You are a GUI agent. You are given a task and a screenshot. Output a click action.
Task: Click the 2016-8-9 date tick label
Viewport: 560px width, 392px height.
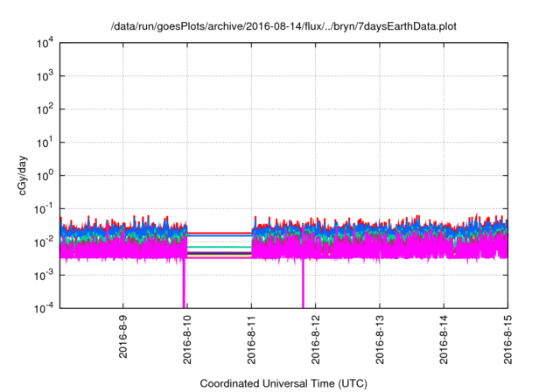click(x=122, y=336)
